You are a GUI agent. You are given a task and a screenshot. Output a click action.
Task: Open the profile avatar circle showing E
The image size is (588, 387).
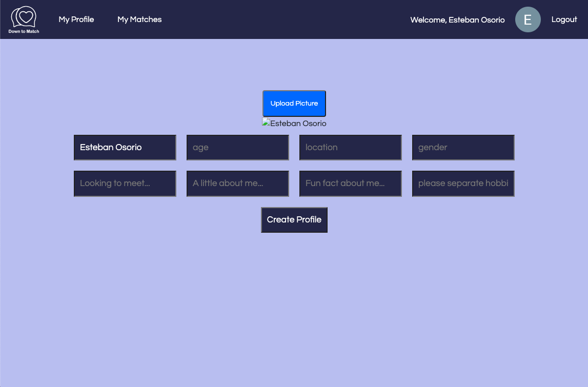pyautogui.click(x=528, y=19)
